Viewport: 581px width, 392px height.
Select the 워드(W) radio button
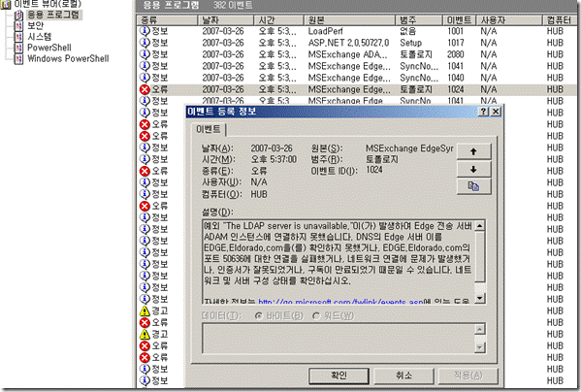(316, 316)
